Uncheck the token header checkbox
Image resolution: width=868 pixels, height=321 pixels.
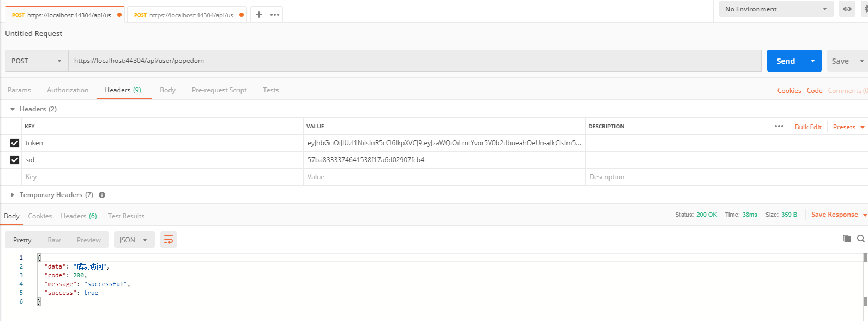(15, 143)
